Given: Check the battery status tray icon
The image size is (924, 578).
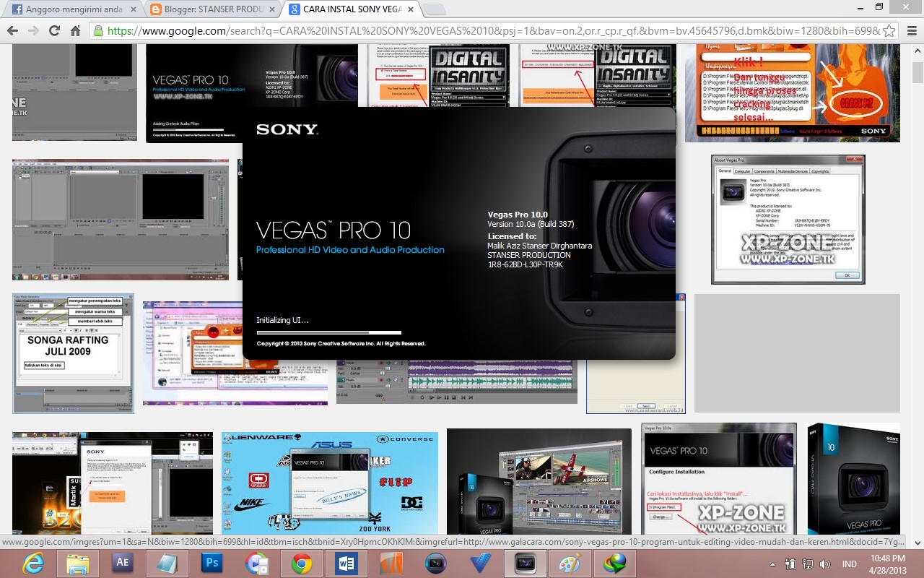Looking at the screenshot, I should click(x=790, y=564).
